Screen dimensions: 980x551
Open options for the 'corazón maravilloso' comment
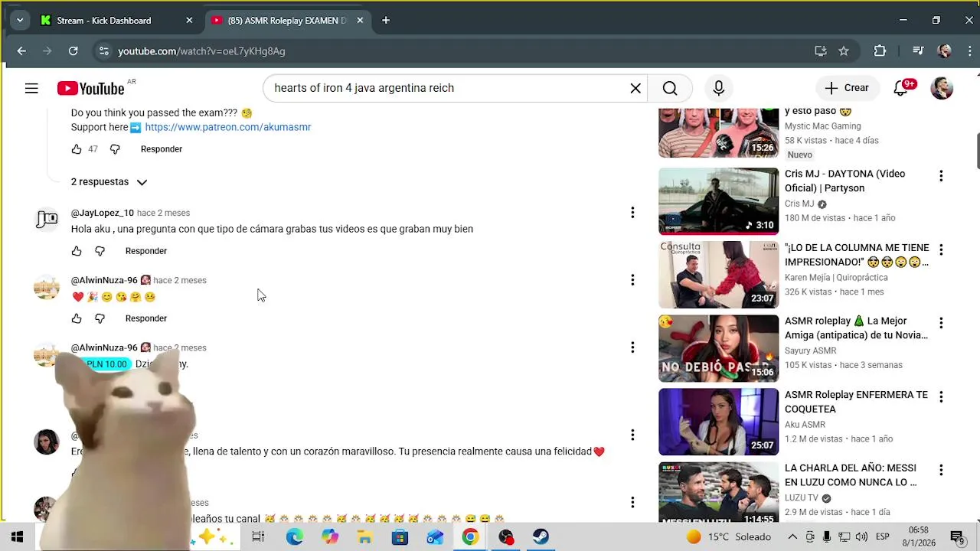[x=632, y=435]
